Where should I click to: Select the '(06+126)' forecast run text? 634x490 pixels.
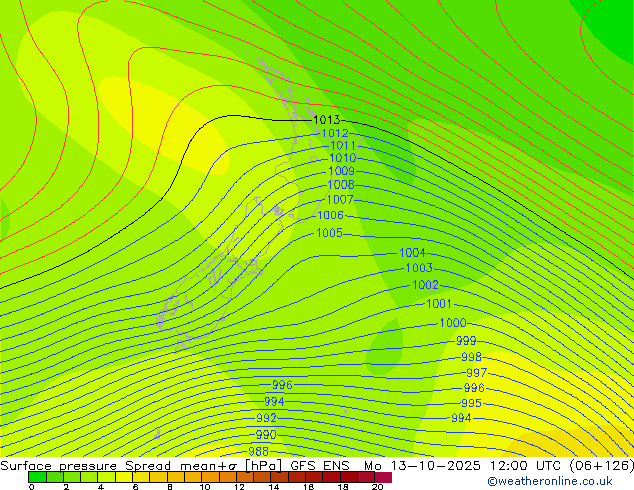point(601,466)
